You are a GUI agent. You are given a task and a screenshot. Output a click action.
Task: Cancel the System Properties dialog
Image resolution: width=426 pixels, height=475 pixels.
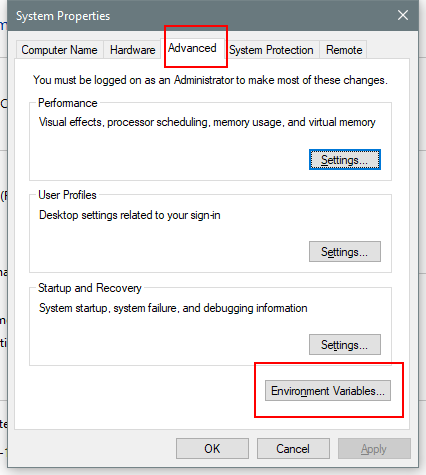tap(293, 449)
